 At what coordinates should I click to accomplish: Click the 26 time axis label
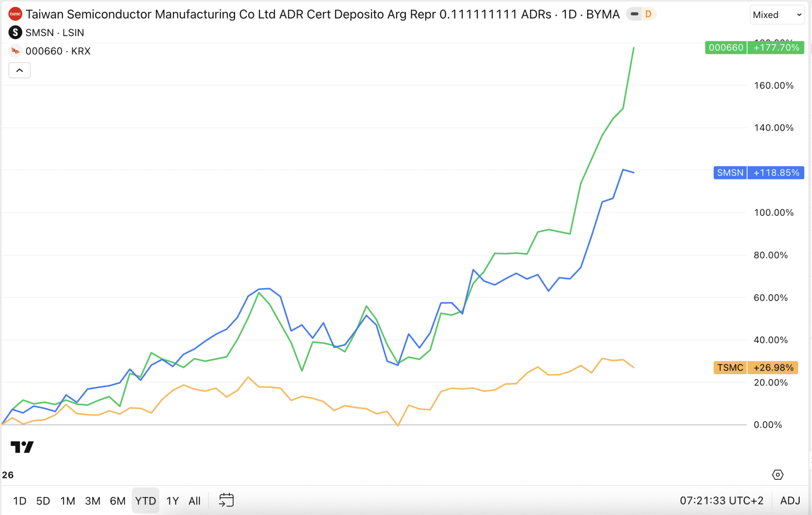tap(8, 475)
